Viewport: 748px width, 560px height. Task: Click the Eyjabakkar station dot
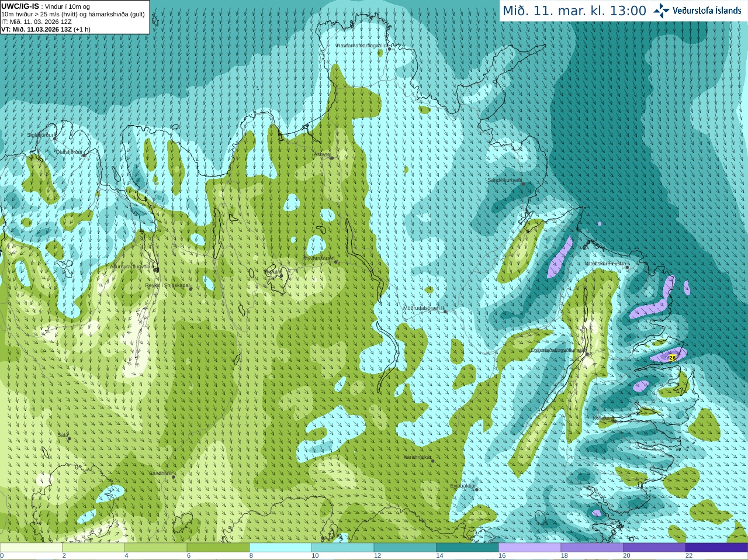pos(477,489)
